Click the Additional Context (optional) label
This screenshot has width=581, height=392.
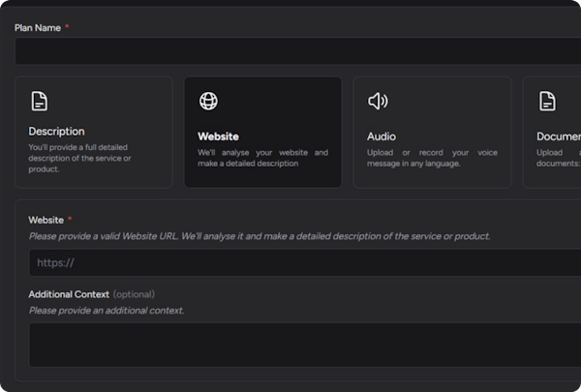pyautogui.click(x=91, y=294)
